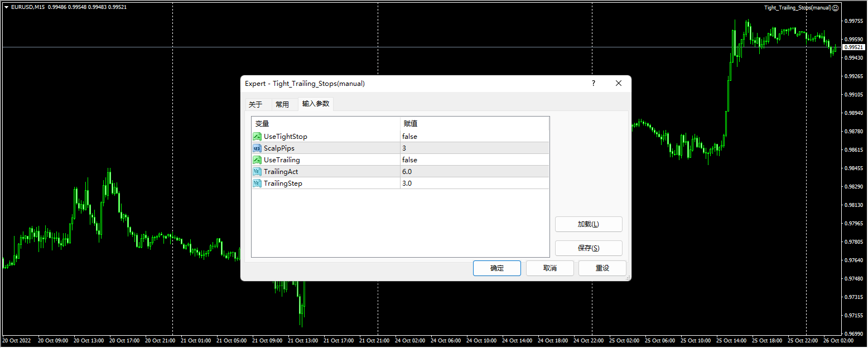Confirm settings with the 确定 button

pyautogui.click(x=496, y=268)
